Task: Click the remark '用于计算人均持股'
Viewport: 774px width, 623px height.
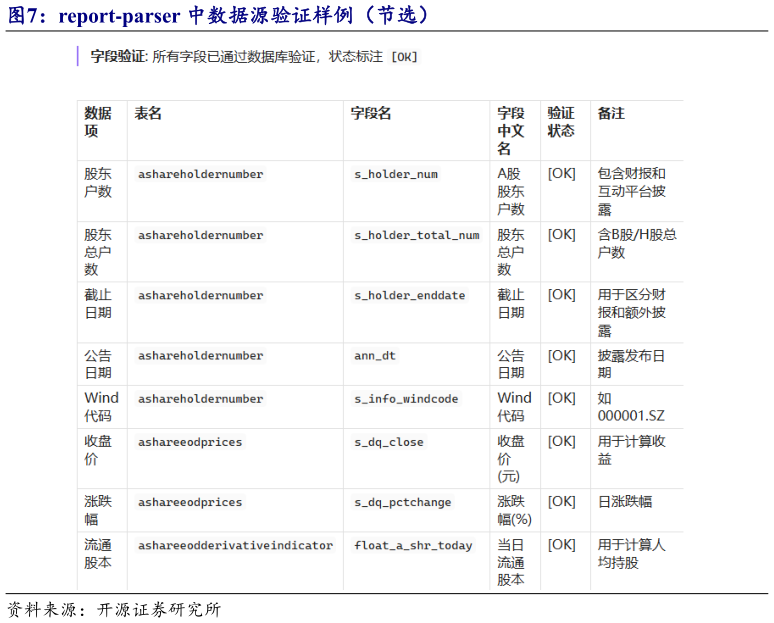Action: pos(631,554)
